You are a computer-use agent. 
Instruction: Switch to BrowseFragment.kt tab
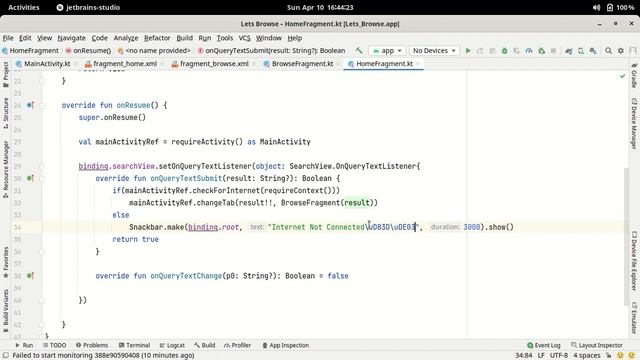[302, 64]
